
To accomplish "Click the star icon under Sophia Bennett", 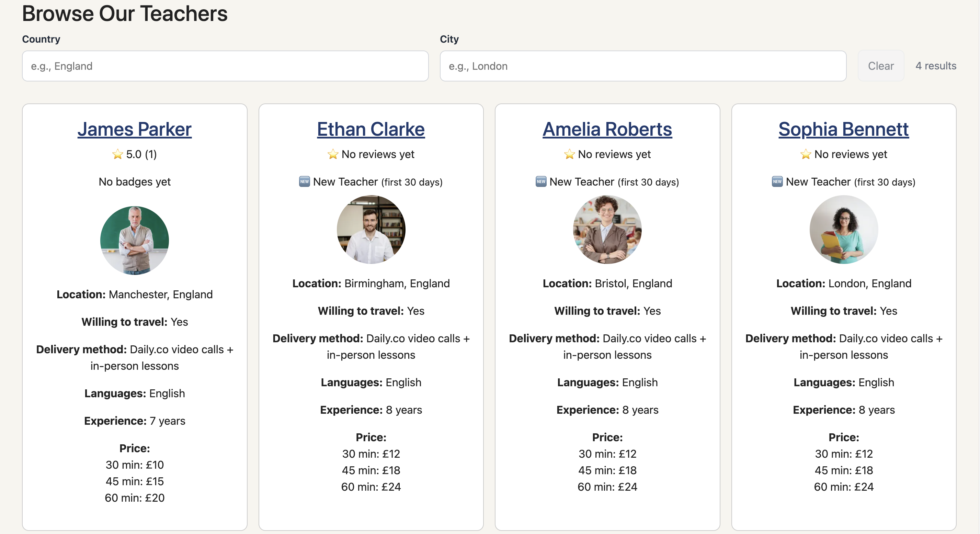I will click(805, 154).
